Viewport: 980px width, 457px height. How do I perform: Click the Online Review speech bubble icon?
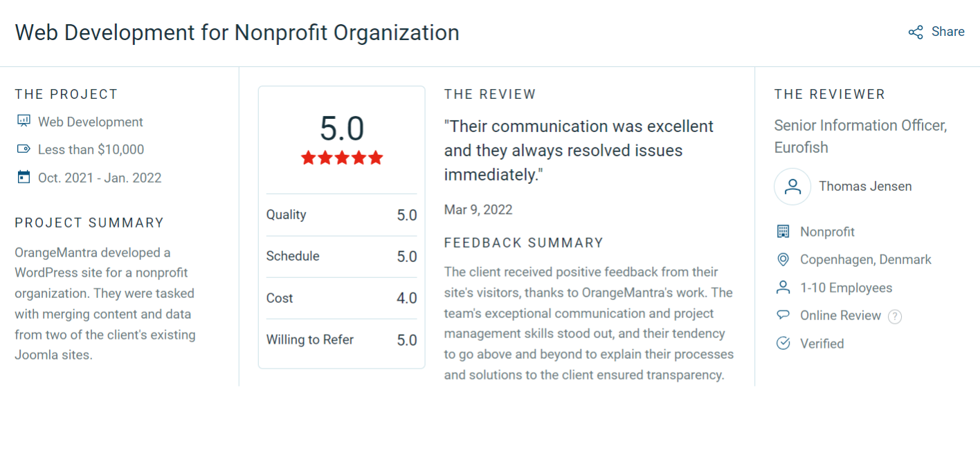point(783,315)
